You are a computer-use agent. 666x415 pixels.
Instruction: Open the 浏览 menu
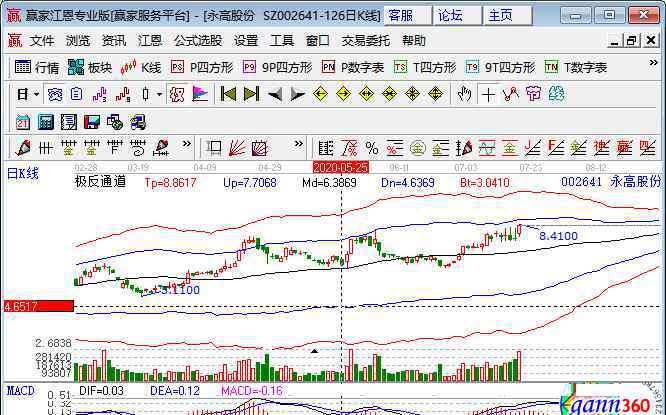pos(78,41)
